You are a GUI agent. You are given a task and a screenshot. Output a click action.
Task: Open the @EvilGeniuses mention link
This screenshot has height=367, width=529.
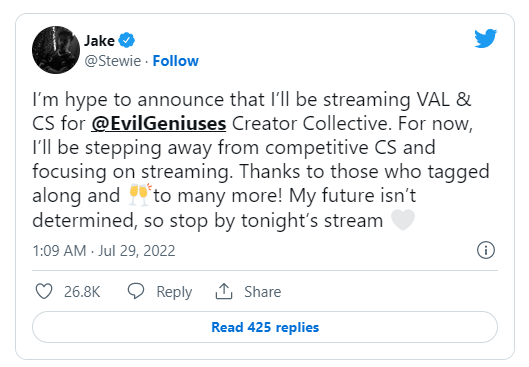point(159,123)
